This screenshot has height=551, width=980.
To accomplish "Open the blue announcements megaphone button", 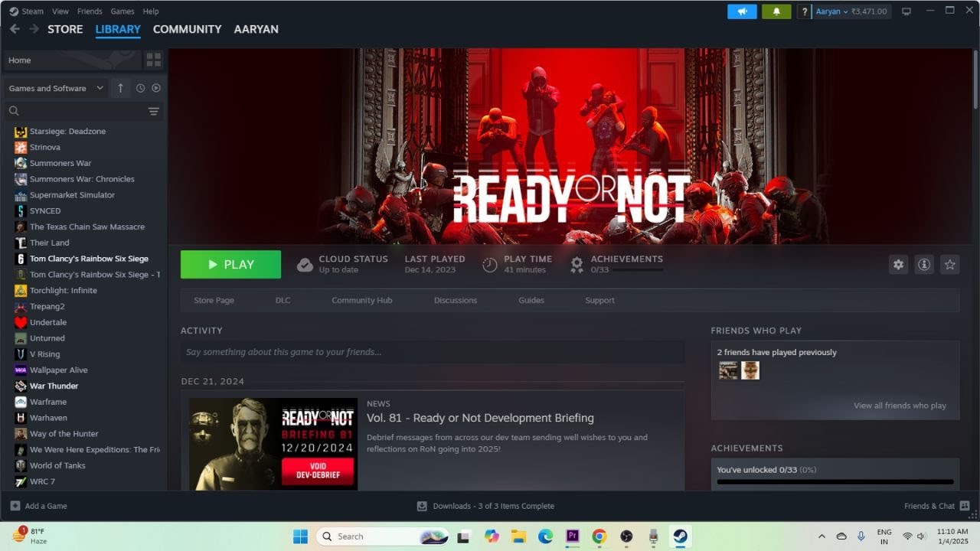I will pos(742,11).
